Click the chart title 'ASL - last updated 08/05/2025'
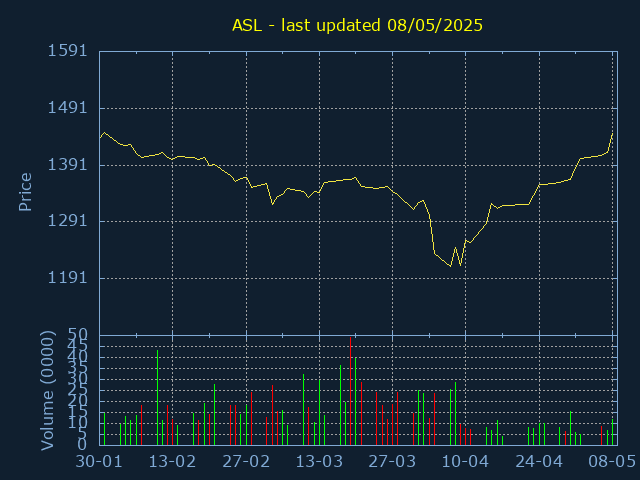This screenshot has width=640, height=480. tap(357, 25)
